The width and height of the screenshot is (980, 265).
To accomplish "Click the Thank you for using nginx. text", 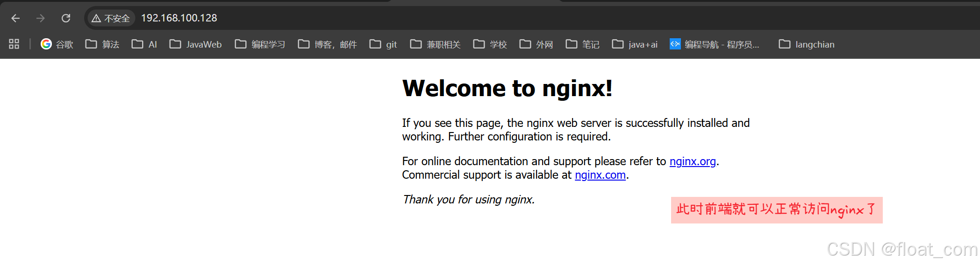I will click(469, 200).
